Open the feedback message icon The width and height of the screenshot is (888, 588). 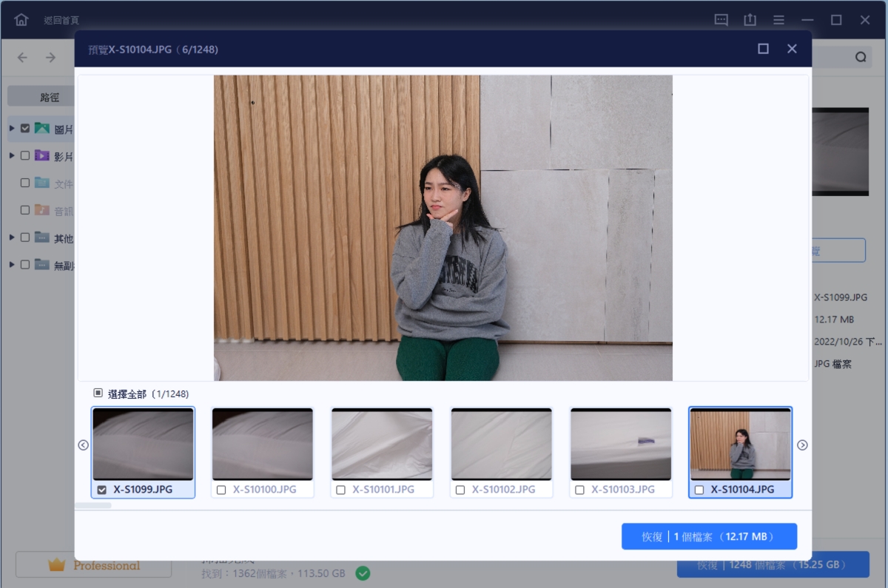[x=721, y=20]
